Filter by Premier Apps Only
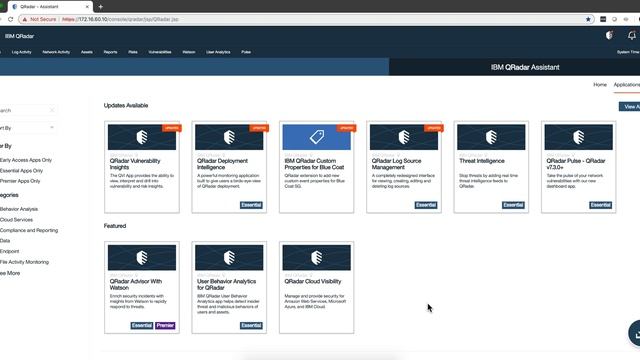The height and width of the screenshot is (360, 640). 20,181
